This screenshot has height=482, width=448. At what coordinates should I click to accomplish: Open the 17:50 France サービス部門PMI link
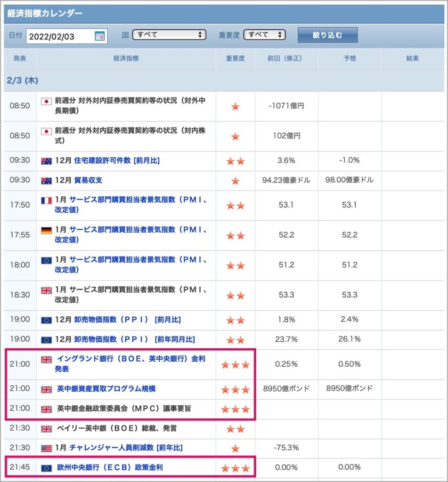[131, 204]
